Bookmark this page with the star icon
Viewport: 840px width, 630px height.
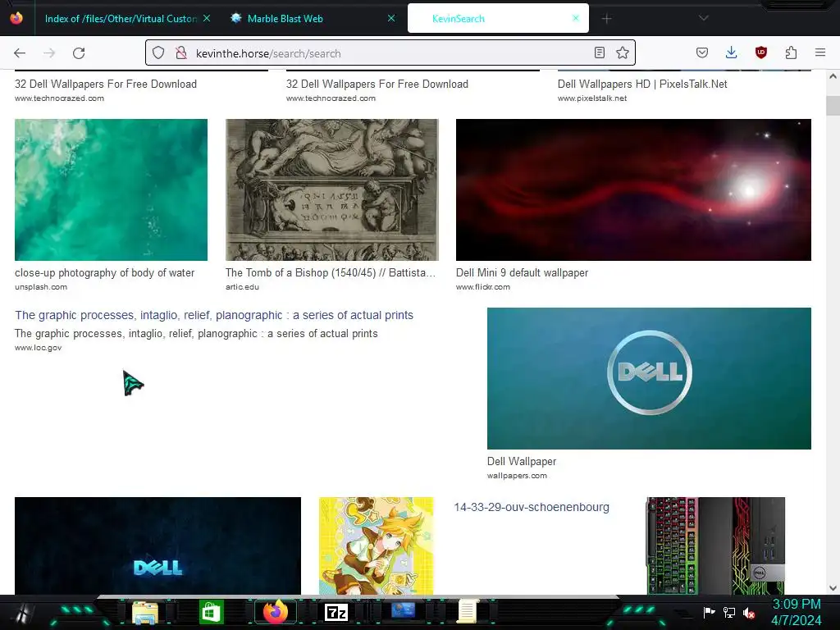pos(622,52)
